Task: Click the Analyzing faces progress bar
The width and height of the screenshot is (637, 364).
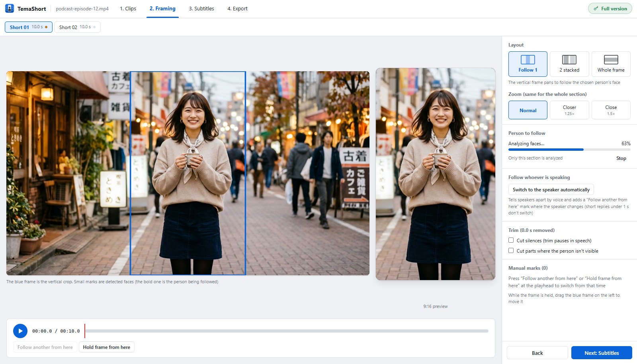Action: pyautogui.click(x=569, y=150)
